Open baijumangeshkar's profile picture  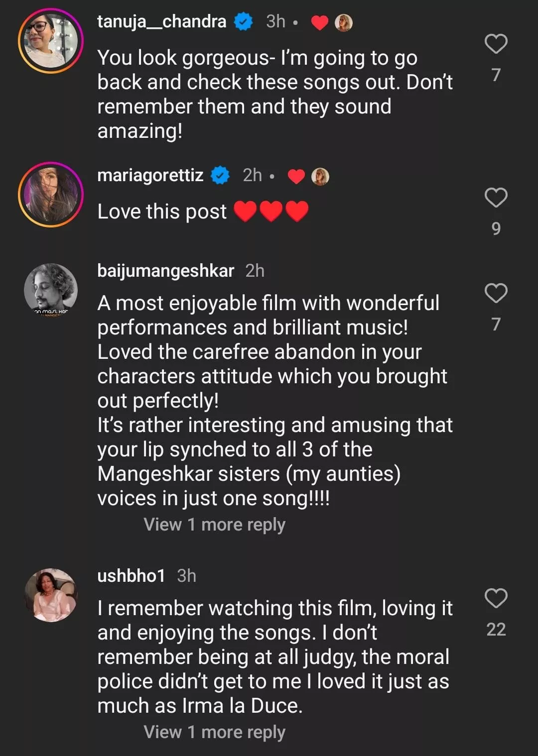point(51,290)
